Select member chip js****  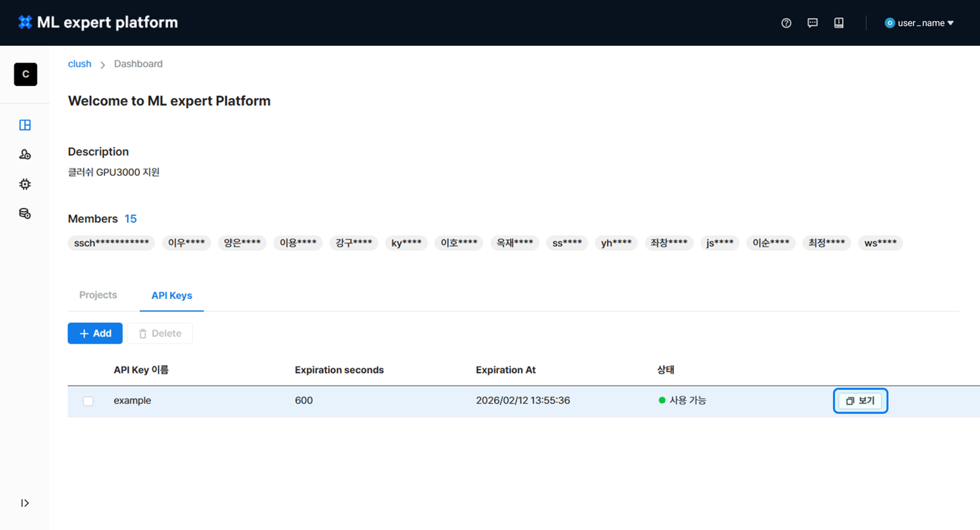click(720, 243)
